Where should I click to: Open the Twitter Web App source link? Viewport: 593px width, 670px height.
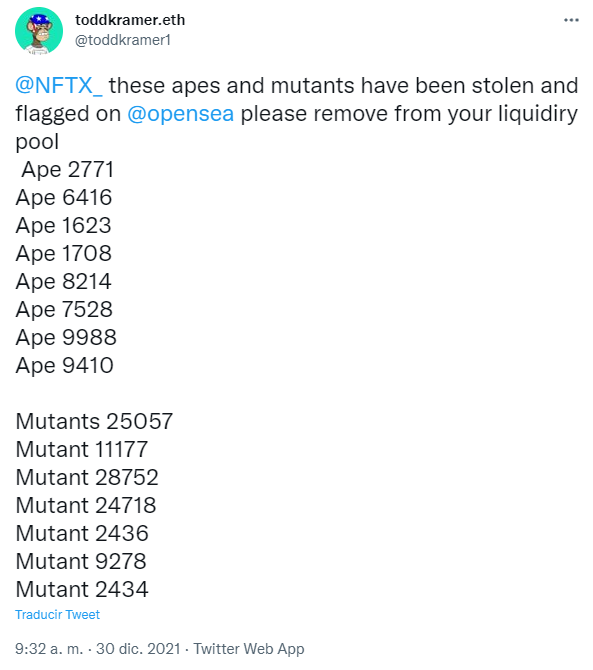click(x=249, y=649)
